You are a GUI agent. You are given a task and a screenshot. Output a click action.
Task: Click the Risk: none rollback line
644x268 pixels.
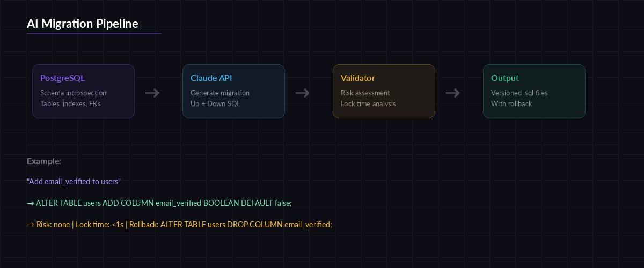click(180, 225)
